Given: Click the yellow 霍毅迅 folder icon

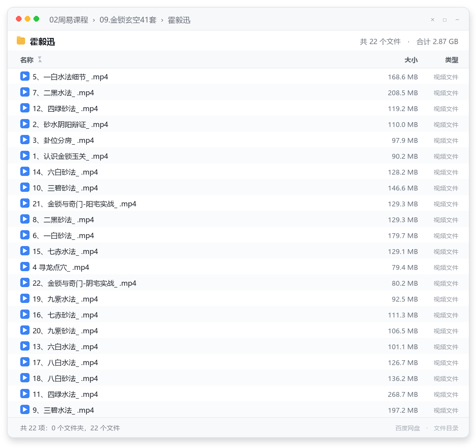Looking at the screenshot, I should tap(21, 41).
